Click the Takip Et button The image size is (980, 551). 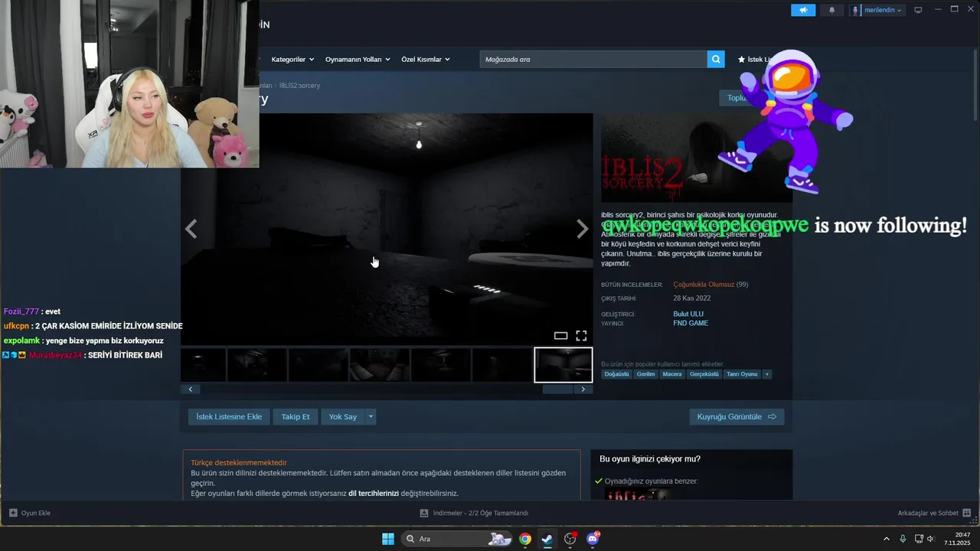pyautogui.click(x=296, y=416)
